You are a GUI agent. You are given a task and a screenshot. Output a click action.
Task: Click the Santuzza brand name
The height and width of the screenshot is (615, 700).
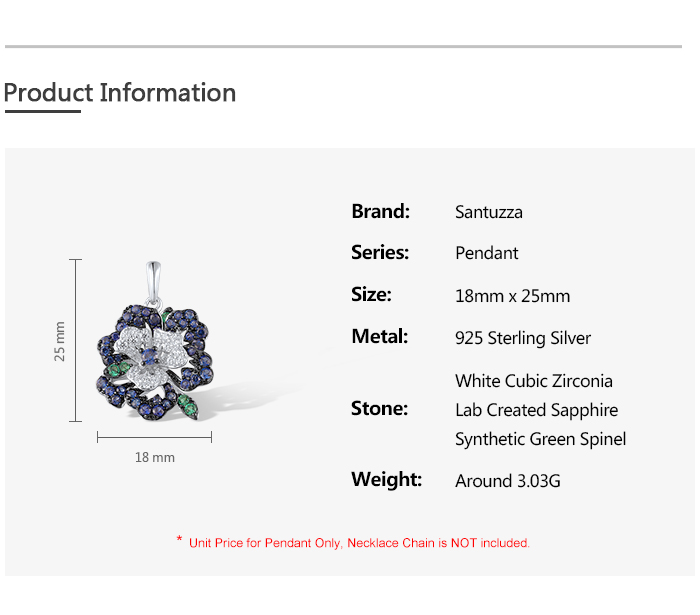tap(488, 212)
